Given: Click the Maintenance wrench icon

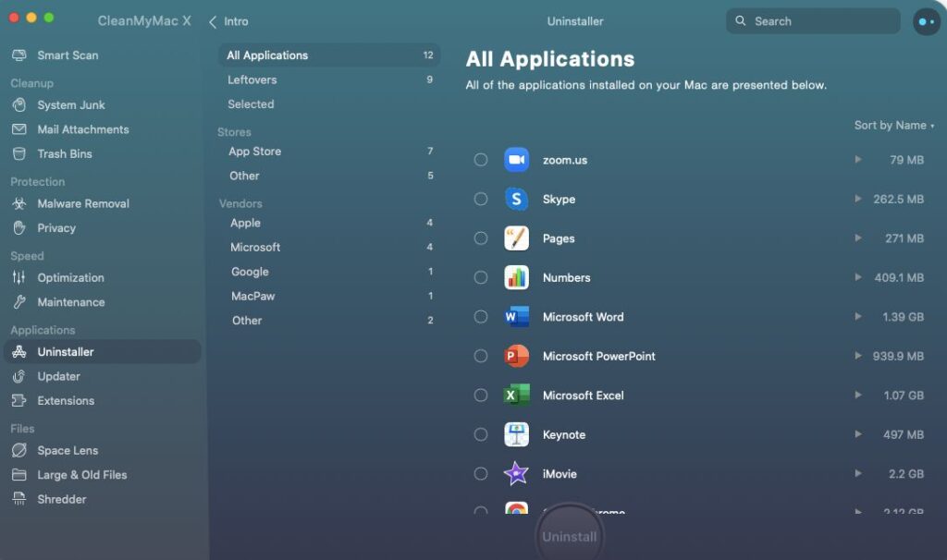Looking at the screenshot, I should click(x=19, y=302).
